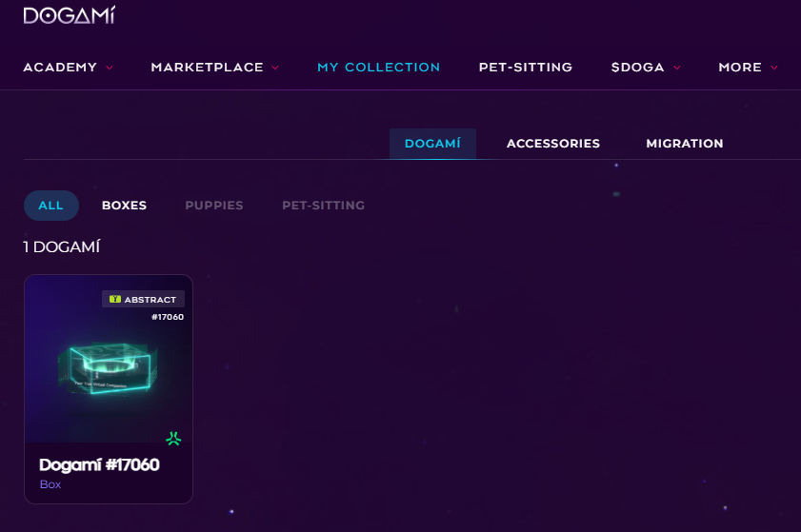Click the 1 DOGAMÍ count heading

pos(61,247)
